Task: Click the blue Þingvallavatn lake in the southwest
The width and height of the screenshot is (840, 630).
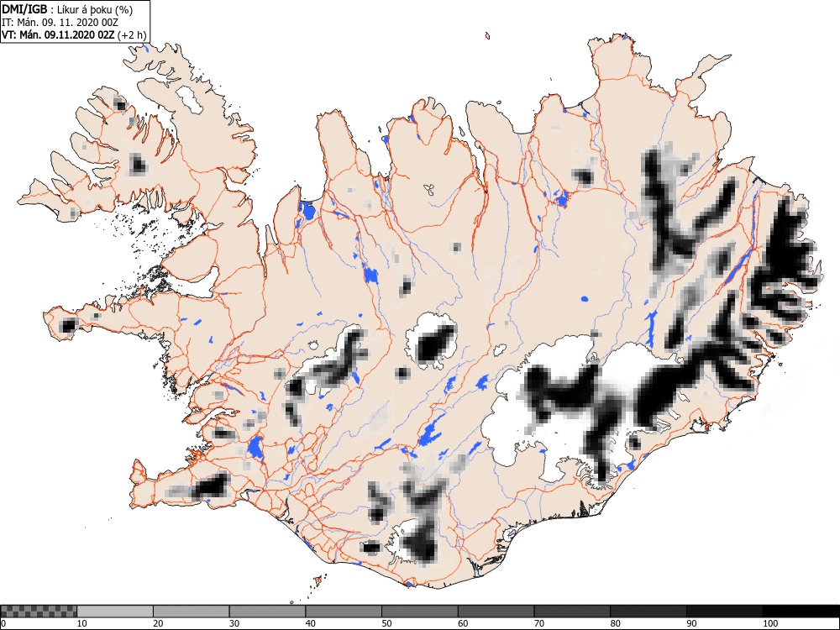Action: [x=255, y=448]
